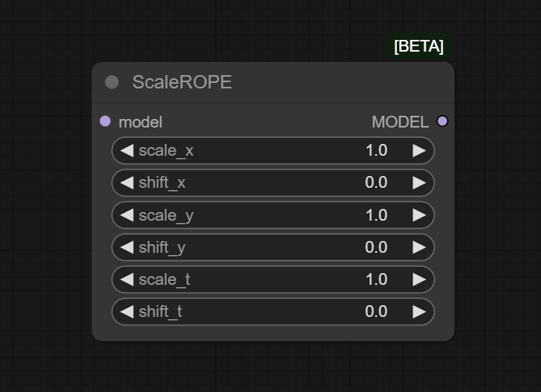Decrement the shift_t value

coord(126,312)
